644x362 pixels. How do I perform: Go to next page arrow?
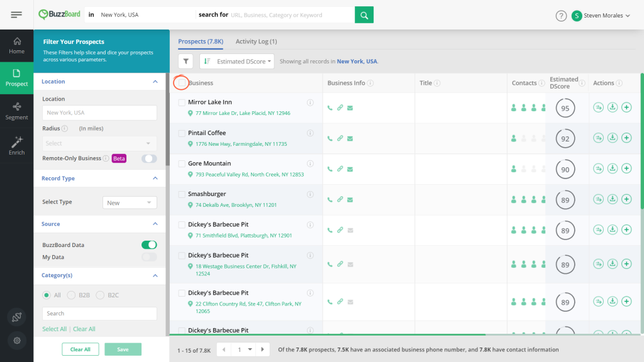pyautogui.click(x=262, y=349)
